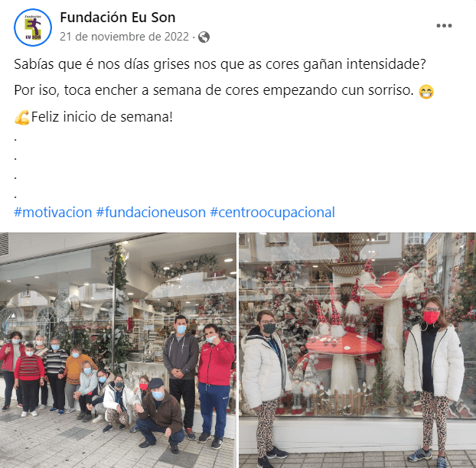The width and height of the screenshot is (476, 468).
Task: Click the grinning face emoji
Action: click(426, 92)
